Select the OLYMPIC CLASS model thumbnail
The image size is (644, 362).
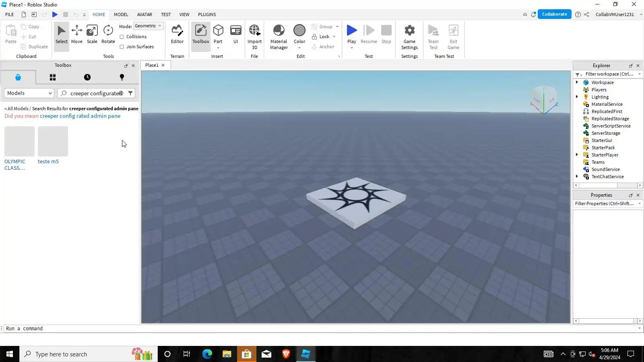tap(19, 141)
